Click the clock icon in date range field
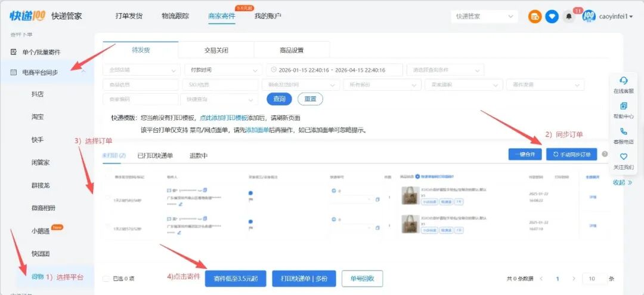 (273, 70)
